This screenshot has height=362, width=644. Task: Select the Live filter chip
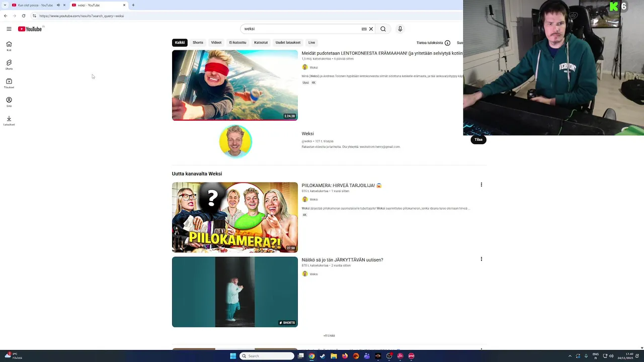(311, 42)
